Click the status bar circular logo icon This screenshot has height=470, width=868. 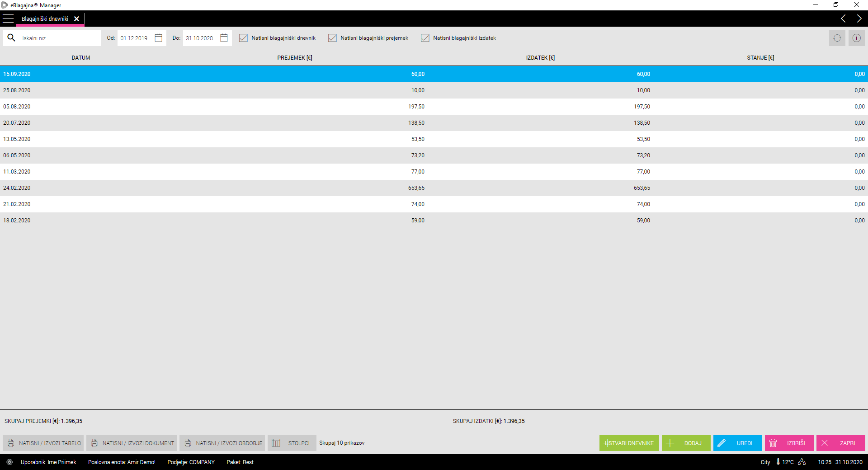[x=9, y=462]
